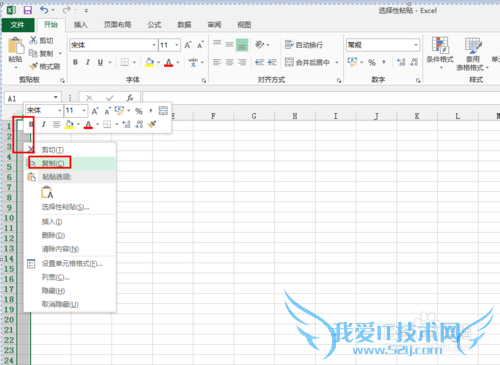Click mini toolbar format painter brush
The width and height of the screenshot is (500, 365).
pos(152,124)
